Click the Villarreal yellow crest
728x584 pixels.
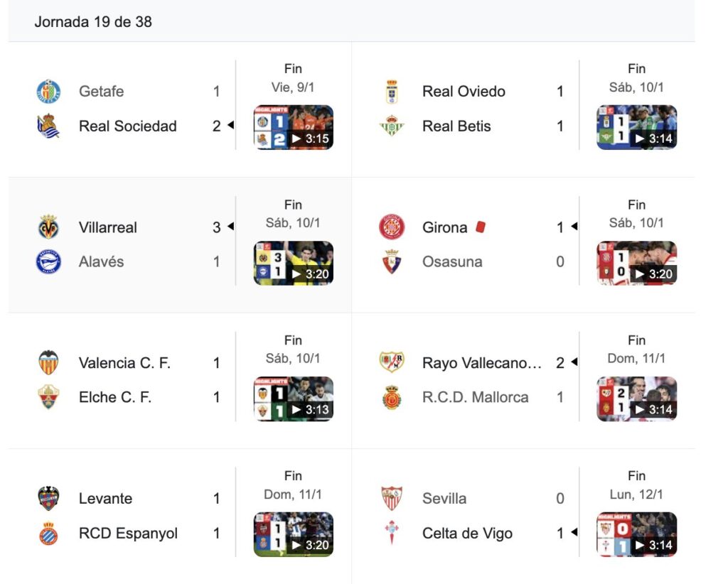pos(48,227)
